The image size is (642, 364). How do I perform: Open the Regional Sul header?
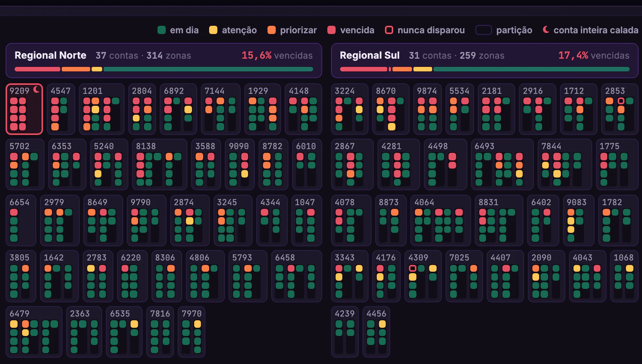click(485, 61)
